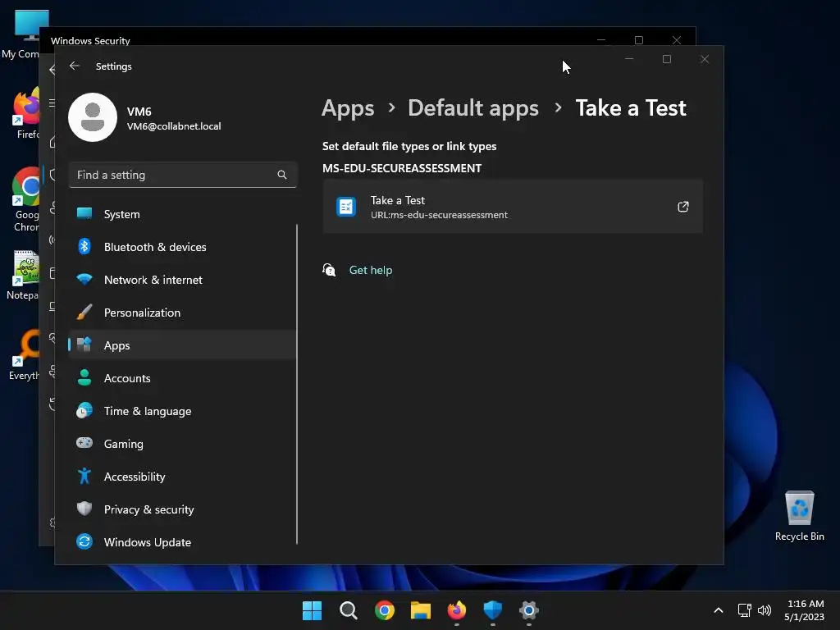
Task: Click the Settings sidebar scrollbar
Action: 297,384
